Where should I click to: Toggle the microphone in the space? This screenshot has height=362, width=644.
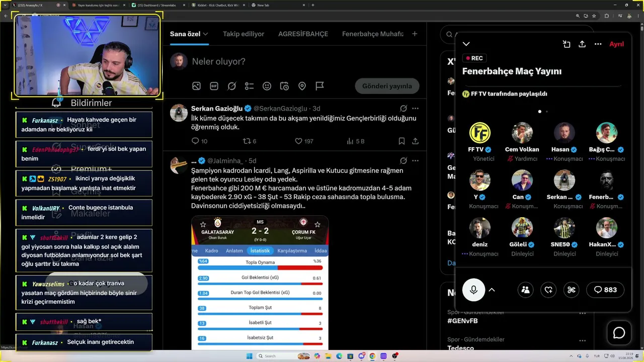point(473,290)
